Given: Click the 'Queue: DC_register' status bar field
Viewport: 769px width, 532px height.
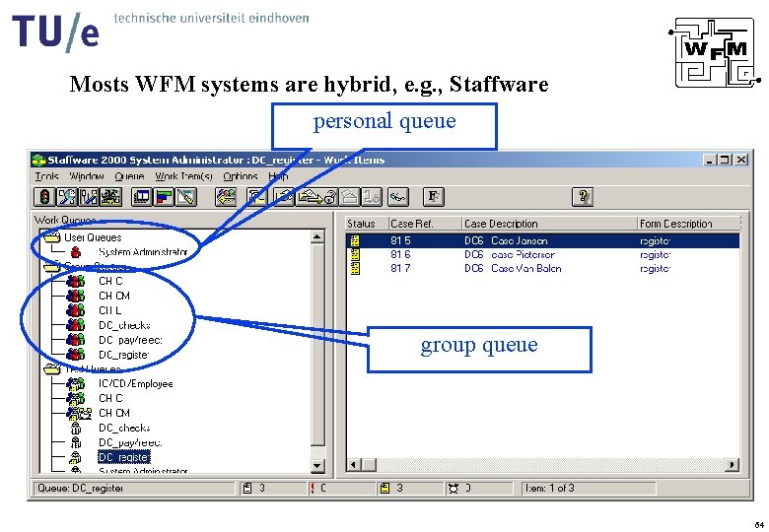Looking at the screenshot, I should point(134,489).
